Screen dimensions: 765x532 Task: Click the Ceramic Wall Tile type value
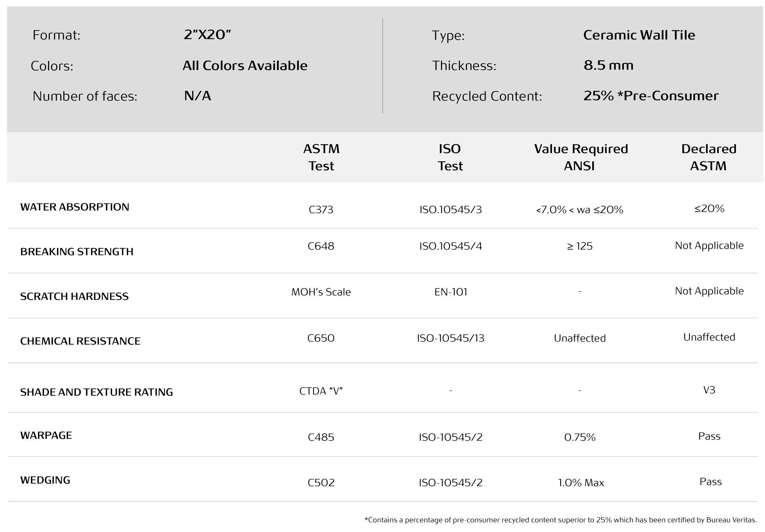tap(639, 35)
